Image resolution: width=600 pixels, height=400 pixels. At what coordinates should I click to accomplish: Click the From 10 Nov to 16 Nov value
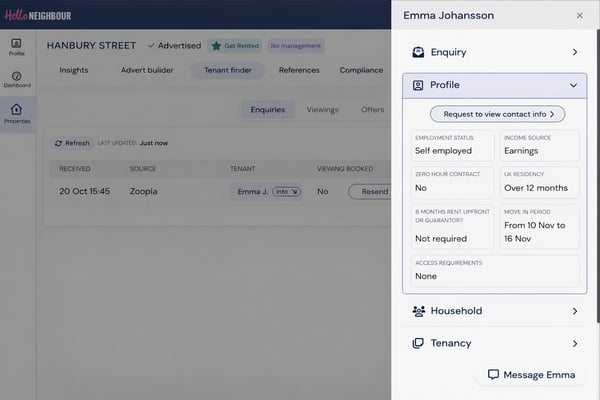(x=535, y=232)
